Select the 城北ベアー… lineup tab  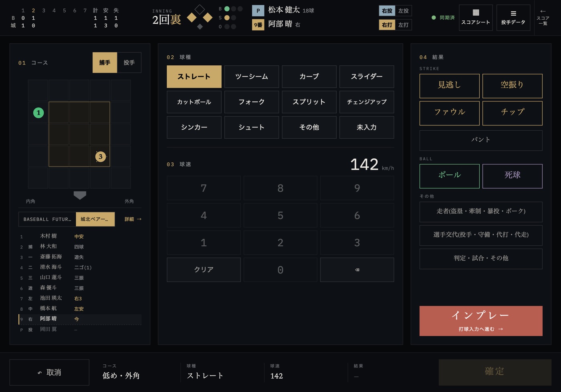(95, 219)
